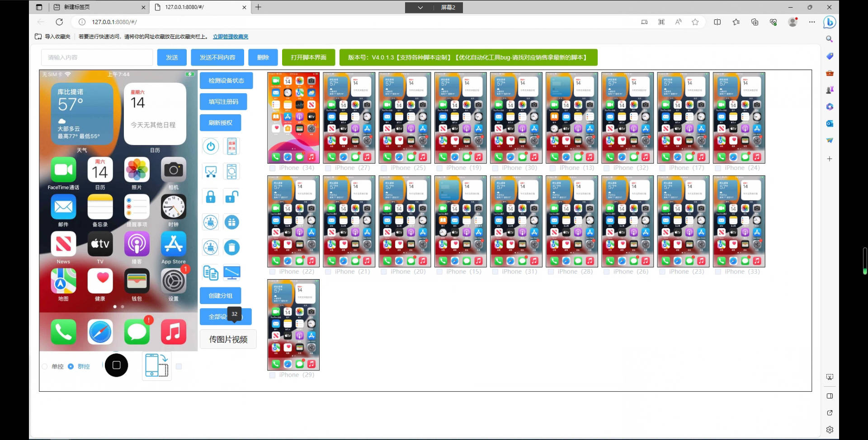The height and width of the screenshot is (440, 868).
Task: Check the iPhone (29) checkbox
Action: 272,375
